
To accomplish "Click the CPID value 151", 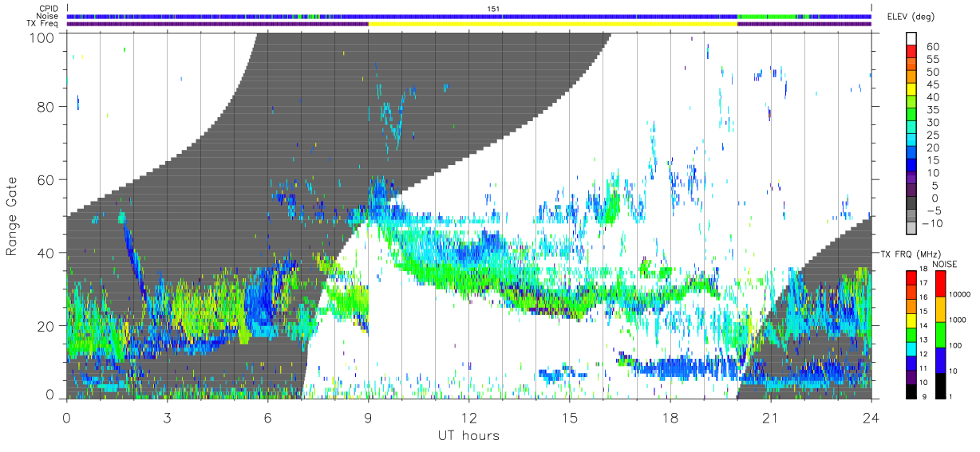I will point(493,9).
